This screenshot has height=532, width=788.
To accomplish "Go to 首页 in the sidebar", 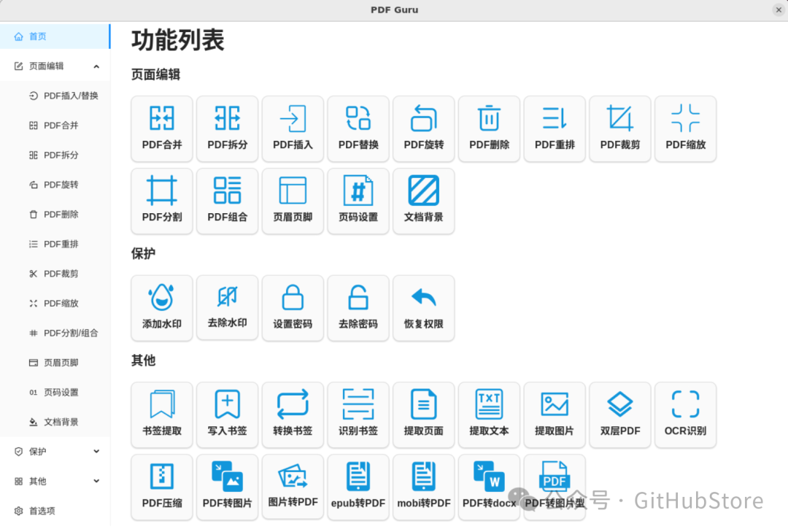I will [55, 36].
